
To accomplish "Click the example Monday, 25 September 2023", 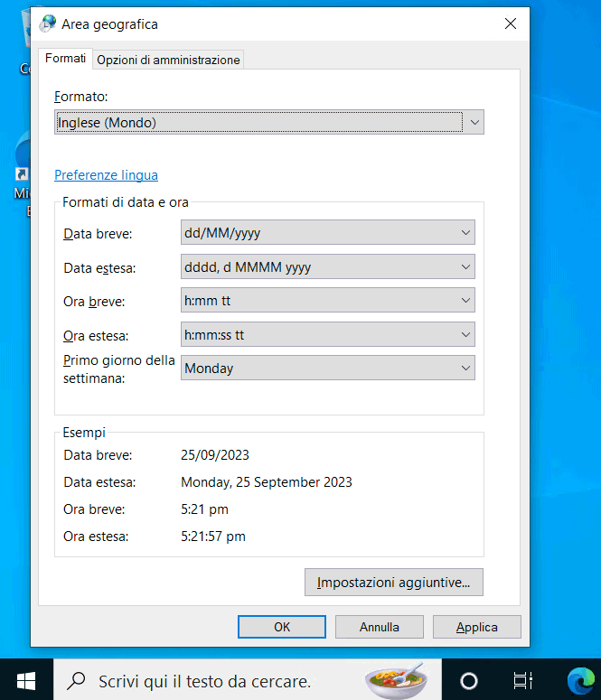I will click(267, 482).
